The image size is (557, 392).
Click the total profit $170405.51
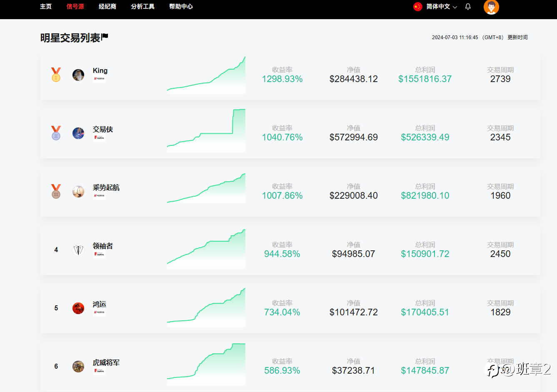425,312
